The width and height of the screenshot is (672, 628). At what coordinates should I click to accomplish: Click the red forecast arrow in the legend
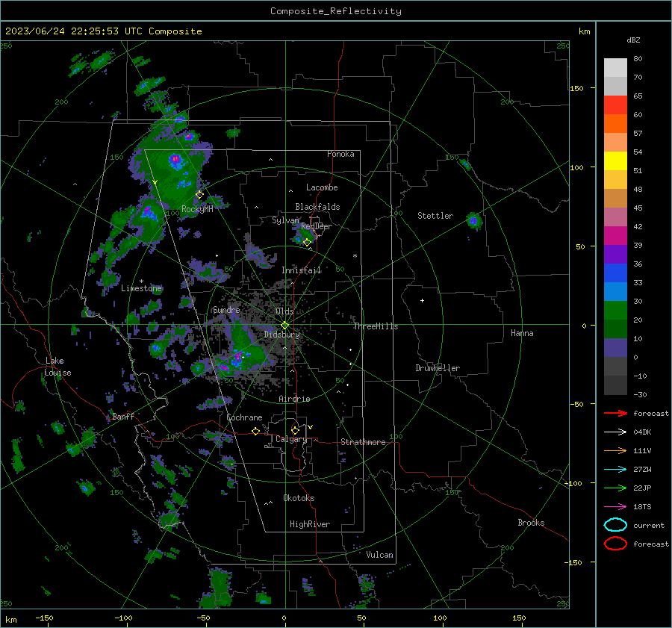click(615, 413)
